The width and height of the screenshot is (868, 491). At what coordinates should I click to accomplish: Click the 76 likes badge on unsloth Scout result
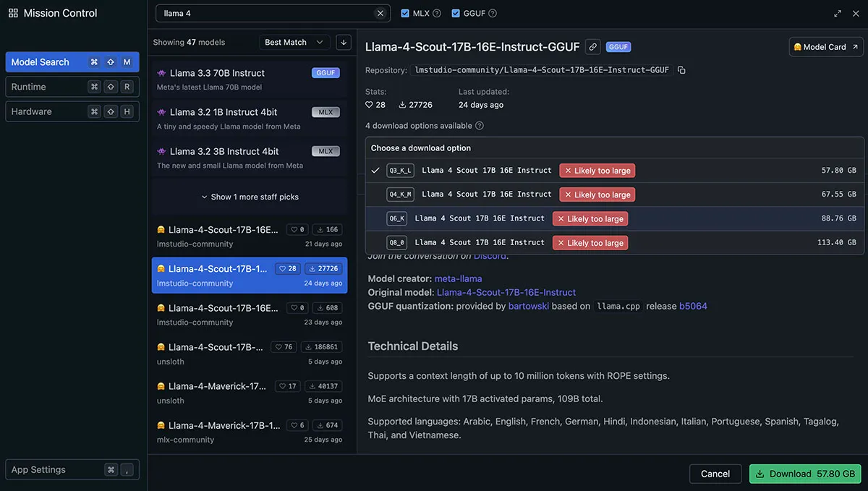click(284, 347)
